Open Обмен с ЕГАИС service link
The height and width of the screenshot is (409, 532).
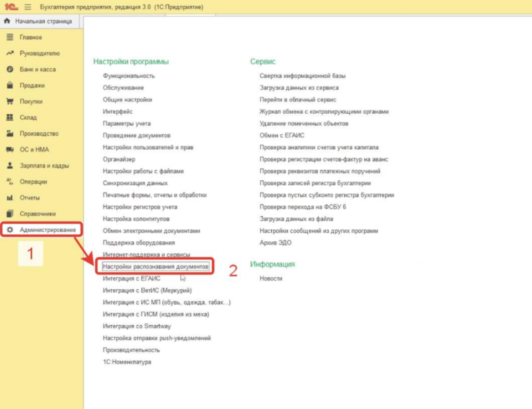click(282, 135)
